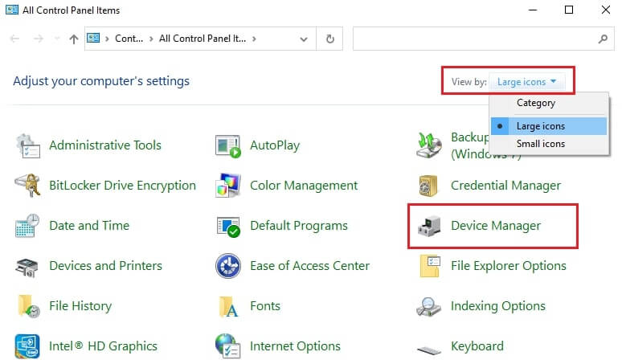Click the BitLocker Drive Encryption icon
622x364 pixels.
28,186
